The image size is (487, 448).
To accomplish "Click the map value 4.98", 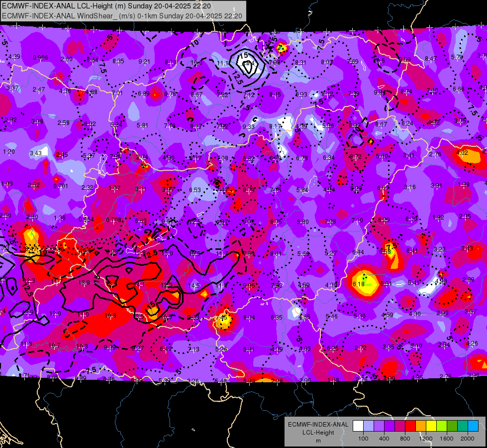I will 441,281.
